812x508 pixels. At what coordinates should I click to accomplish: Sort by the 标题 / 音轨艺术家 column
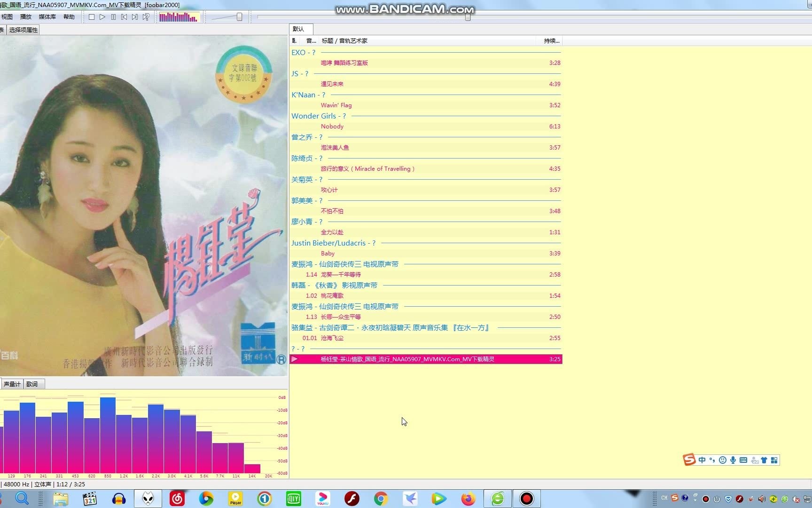pyautogui.click(x=428, y=41)
